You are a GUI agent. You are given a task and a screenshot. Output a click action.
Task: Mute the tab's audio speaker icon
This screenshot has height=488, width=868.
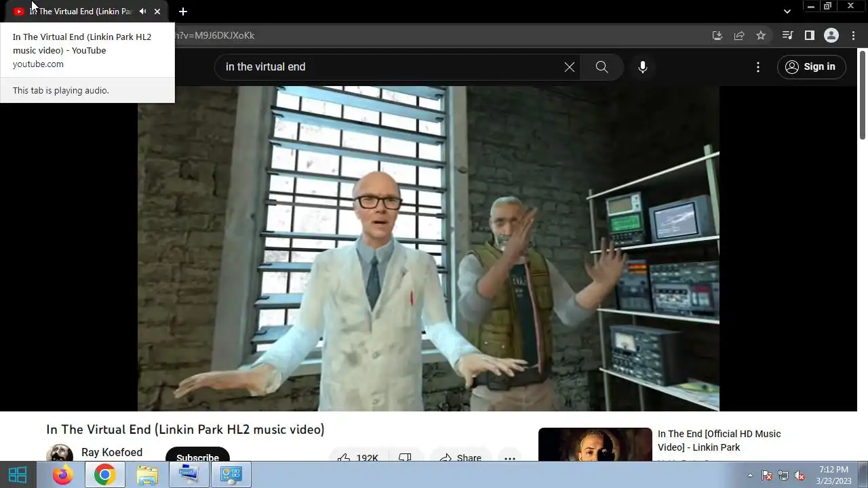click(x=142, y=12)
